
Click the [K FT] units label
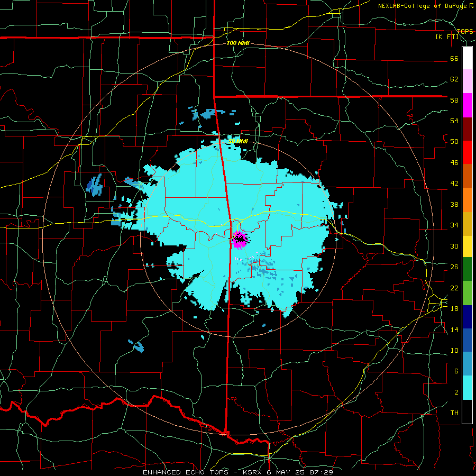tap(447, 37)
